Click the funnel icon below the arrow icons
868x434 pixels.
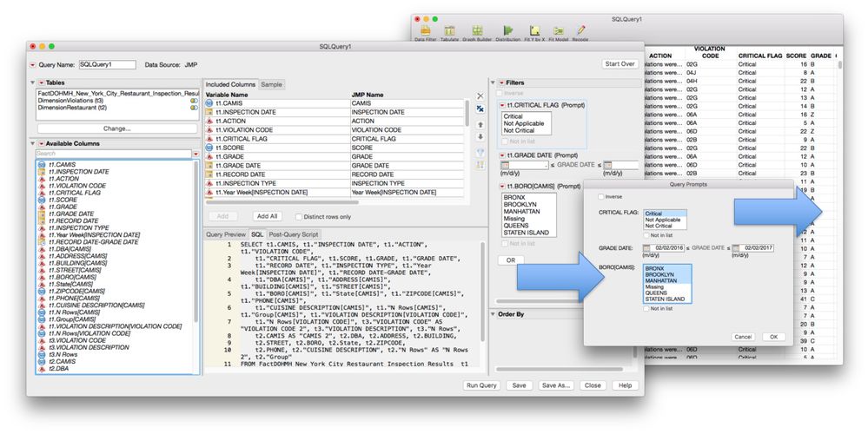tap(480, 153)
